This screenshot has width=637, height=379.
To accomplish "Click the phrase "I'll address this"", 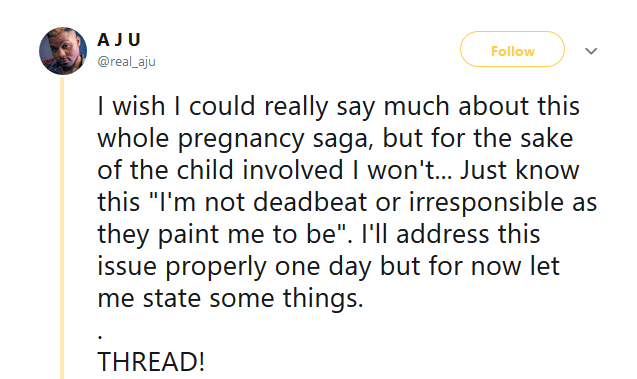I will pos(451,234).
